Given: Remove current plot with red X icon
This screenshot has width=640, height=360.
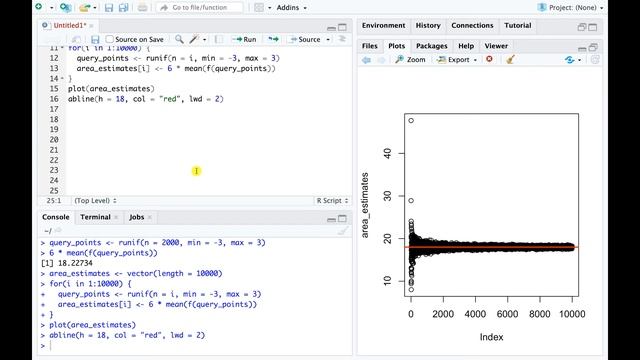Looking at the screenshot, I should tap(489, 59).
